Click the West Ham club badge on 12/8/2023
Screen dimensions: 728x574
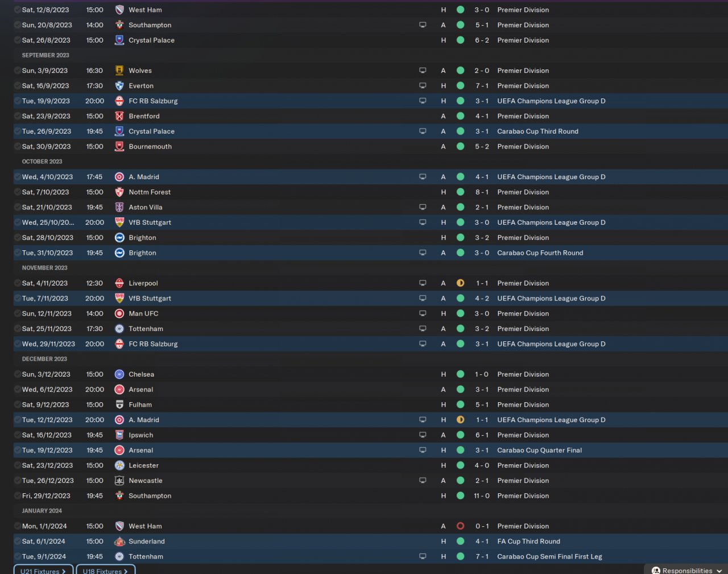coord(119,10)
